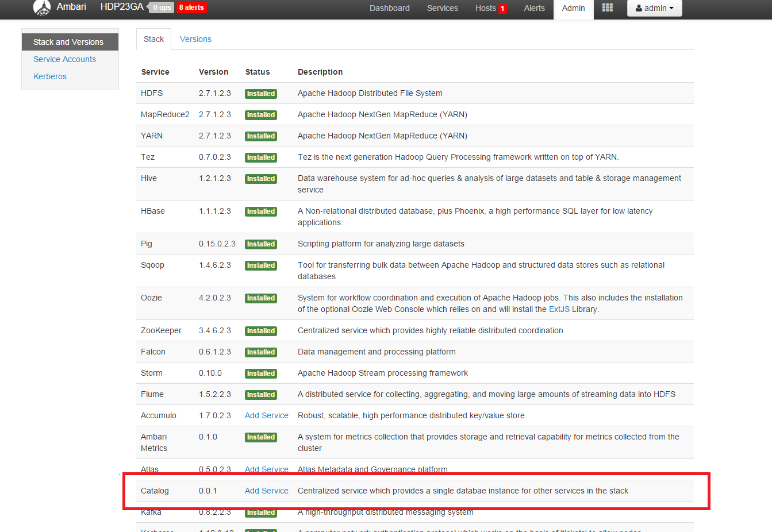Click the Hive service name
772x532 pixels.
click(149, 178)
